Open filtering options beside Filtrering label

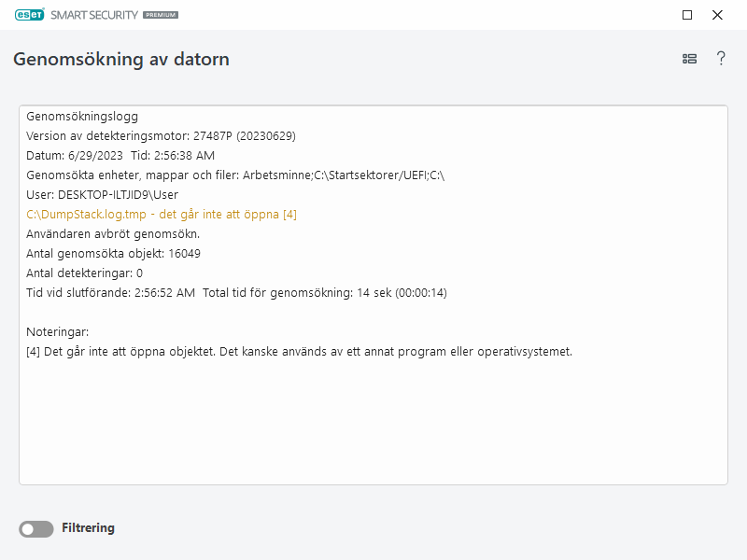pyautogui.click(x=35, y=528)
